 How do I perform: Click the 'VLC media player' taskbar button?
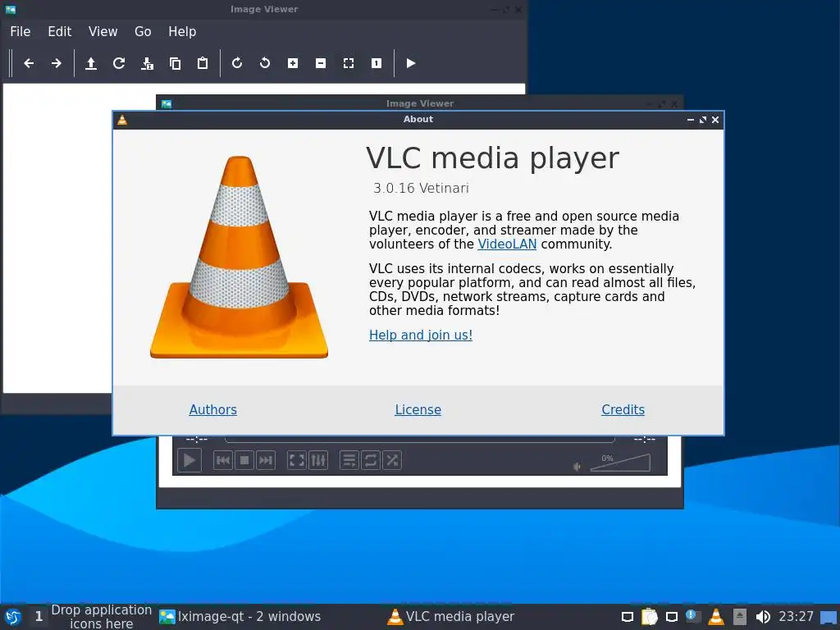point(450,617)
